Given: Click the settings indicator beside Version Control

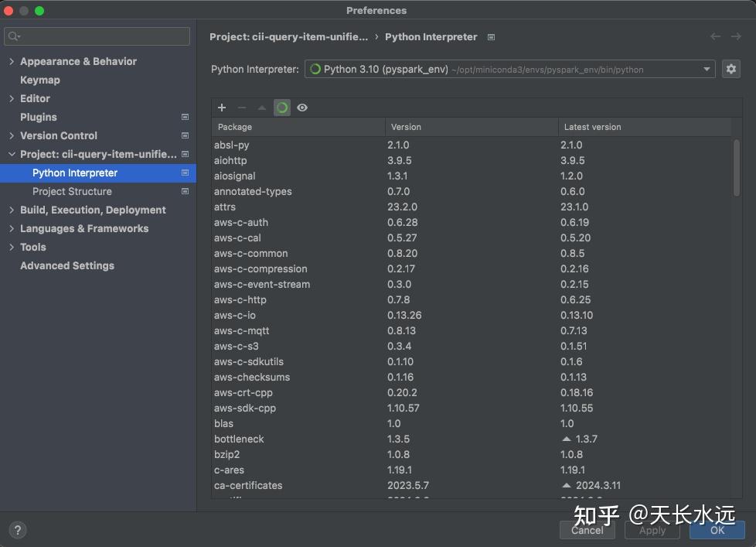Looking at the screenshot, I should coord(185,135).
